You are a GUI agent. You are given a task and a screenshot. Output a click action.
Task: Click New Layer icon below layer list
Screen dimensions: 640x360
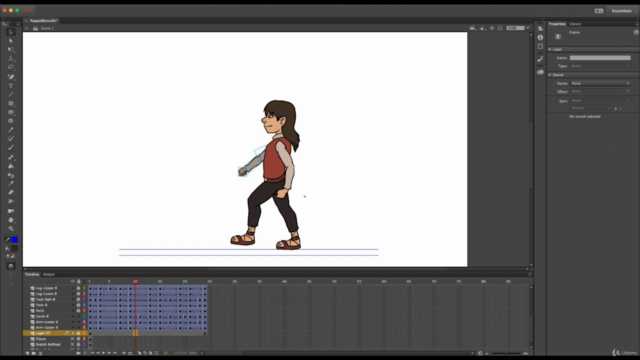click(27, 353)
